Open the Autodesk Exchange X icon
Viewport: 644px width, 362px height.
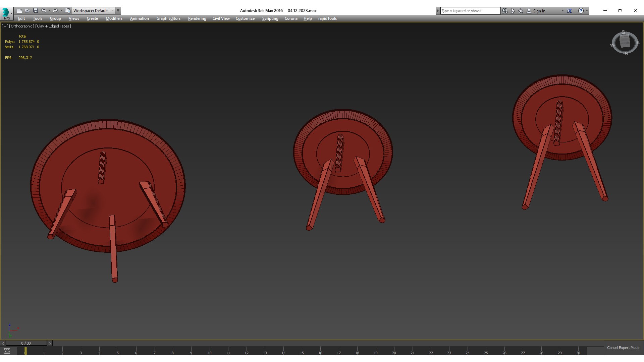coord(569,11)
